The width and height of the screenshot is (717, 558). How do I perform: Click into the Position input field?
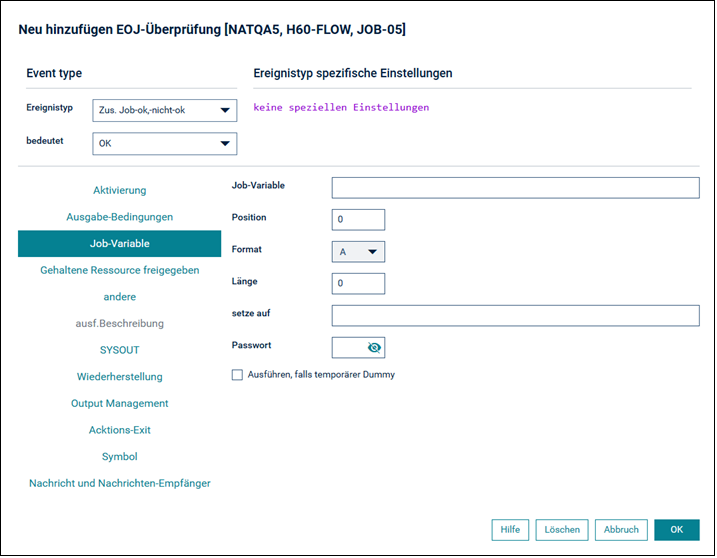coord(358,220)
